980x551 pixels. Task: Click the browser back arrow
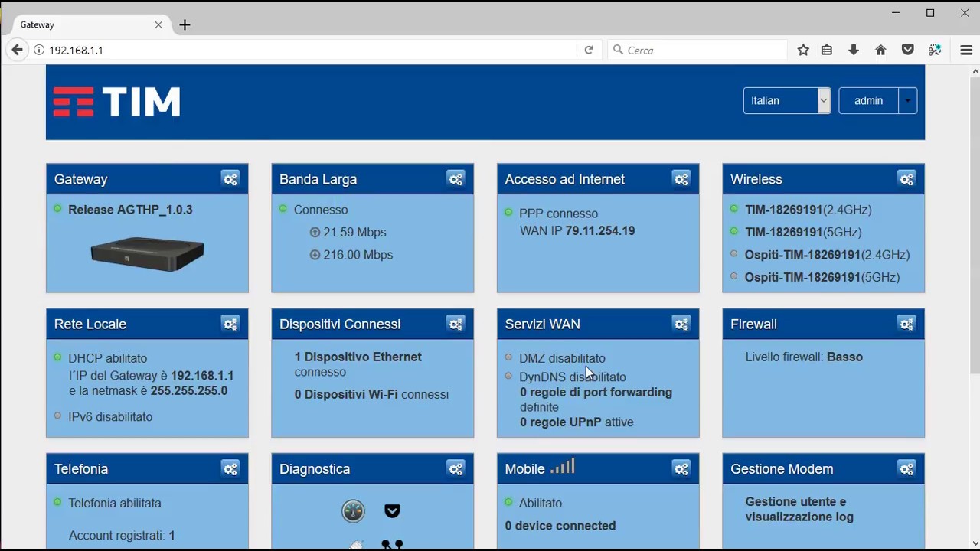[17, 50]
